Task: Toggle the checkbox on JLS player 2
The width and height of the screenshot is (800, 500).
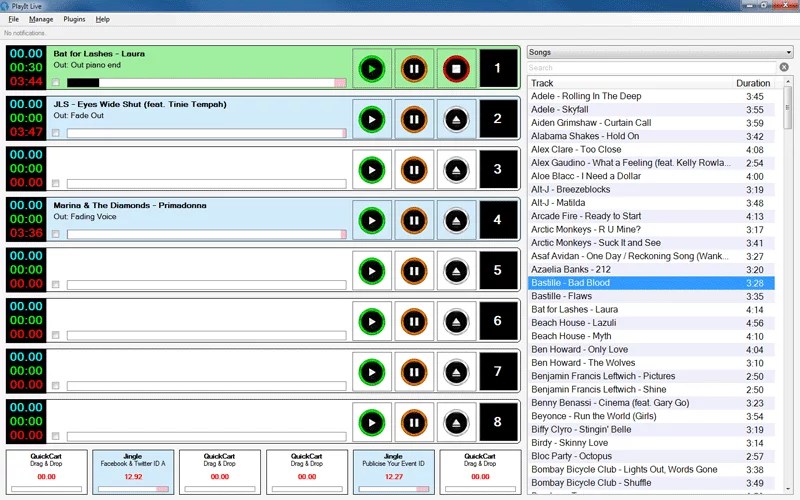Action: point(56,133)
